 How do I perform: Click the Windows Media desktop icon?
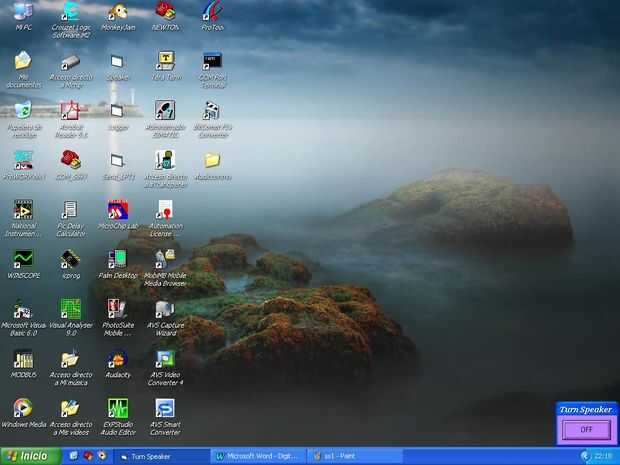[x=23, y=414]
